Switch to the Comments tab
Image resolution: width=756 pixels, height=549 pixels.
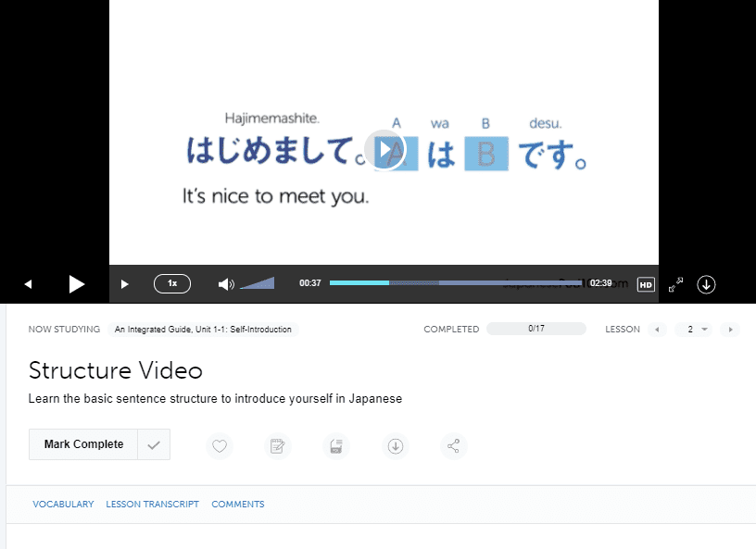pos(238,505)
